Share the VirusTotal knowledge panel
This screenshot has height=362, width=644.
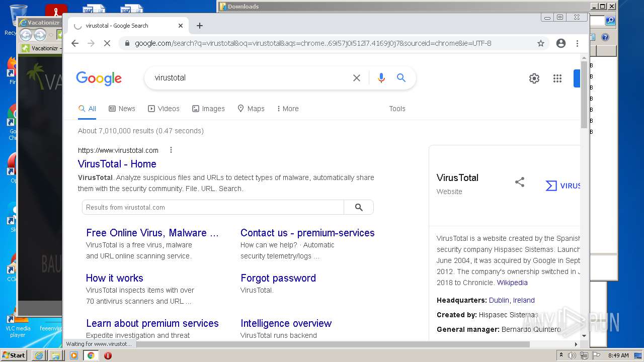520,183
